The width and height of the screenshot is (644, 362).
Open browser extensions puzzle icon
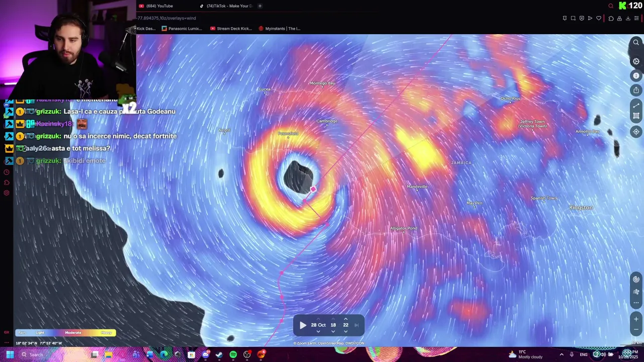tap(611, 19)
